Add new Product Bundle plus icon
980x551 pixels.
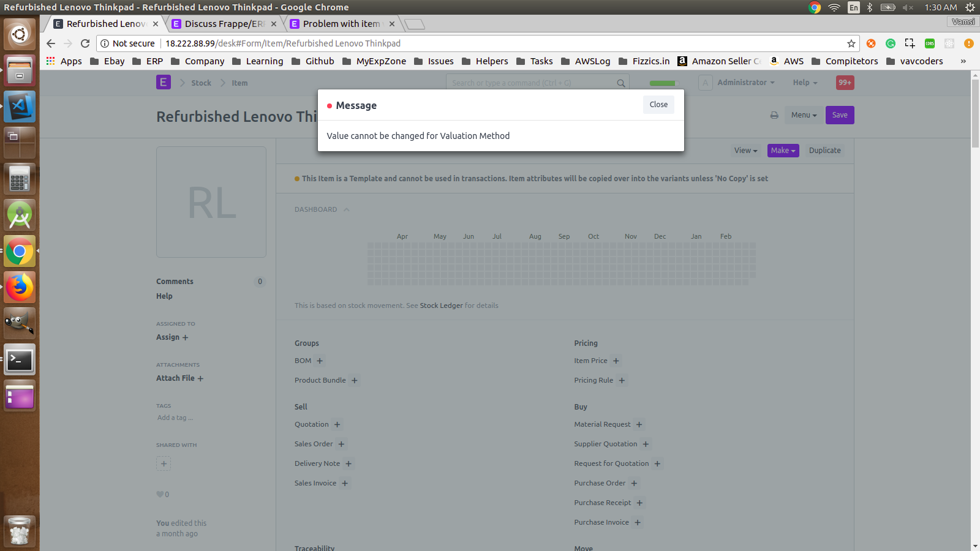[355, 381]
